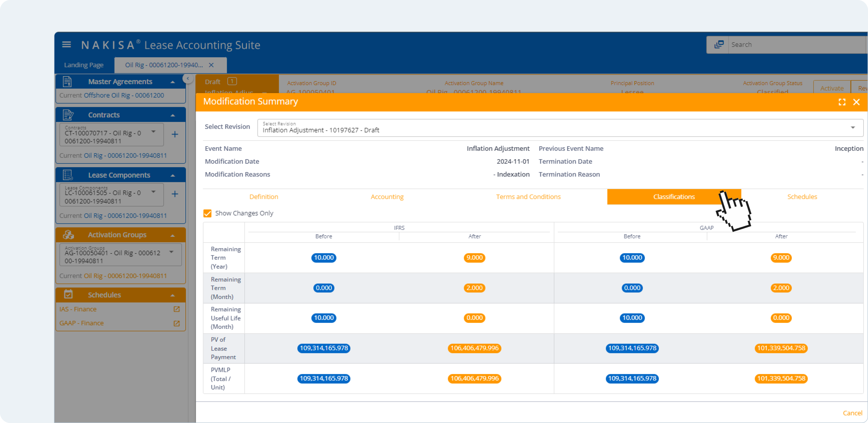868x423 pixels.
Task: Click GAAP Before Remaining Term Month 0.000
Action: point(632,288)
